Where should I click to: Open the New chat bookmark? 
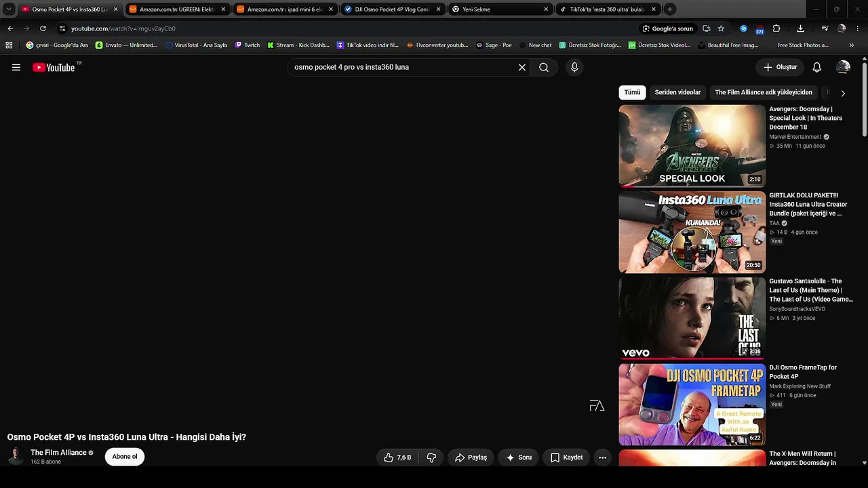[x=535, y=45]
